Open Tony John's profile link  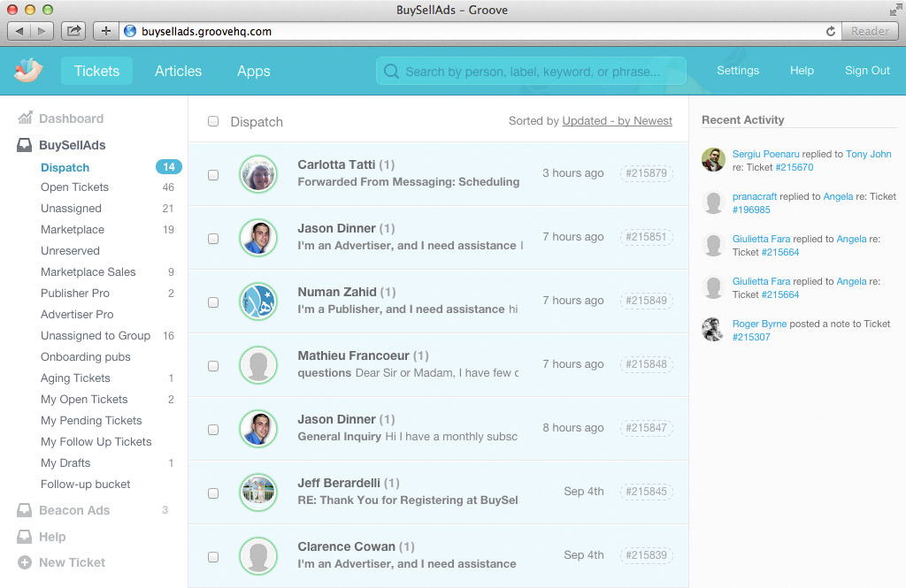point(869,154)
